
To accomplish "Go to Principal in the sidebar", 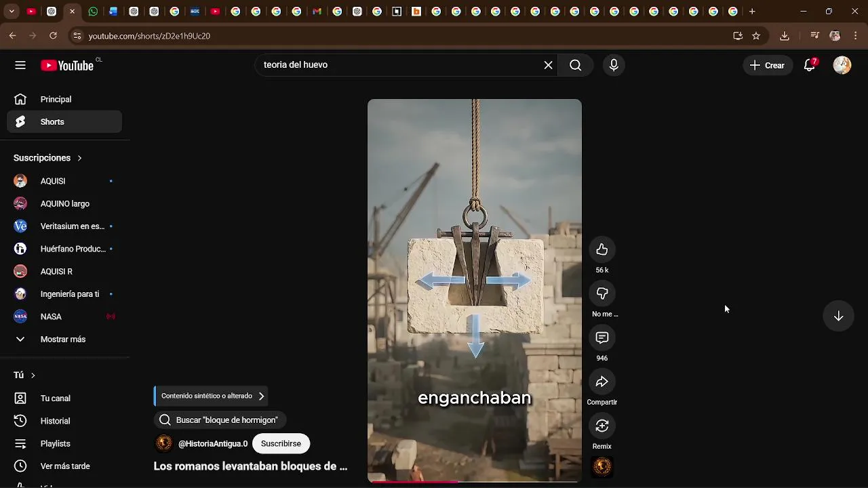I will (64, 100).
